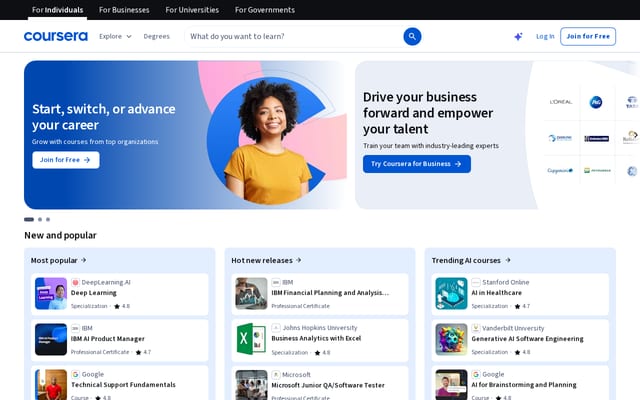The width and height of the screenshot is (640, 400).
Task: Open Microsoft Junior QA/Software Tester title
Action: tap(328, 385)
